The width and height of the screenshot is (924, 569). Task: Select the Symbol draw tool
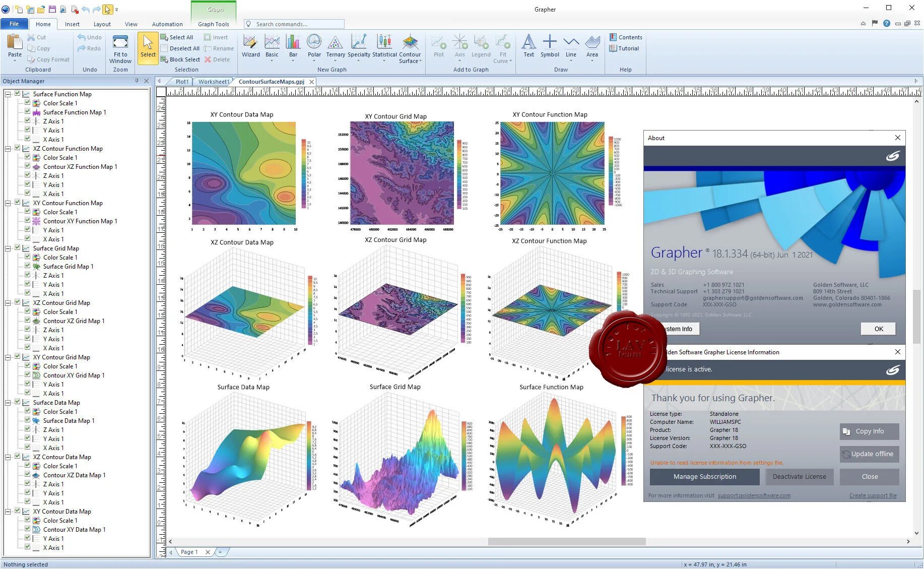[x=550, y=46]
